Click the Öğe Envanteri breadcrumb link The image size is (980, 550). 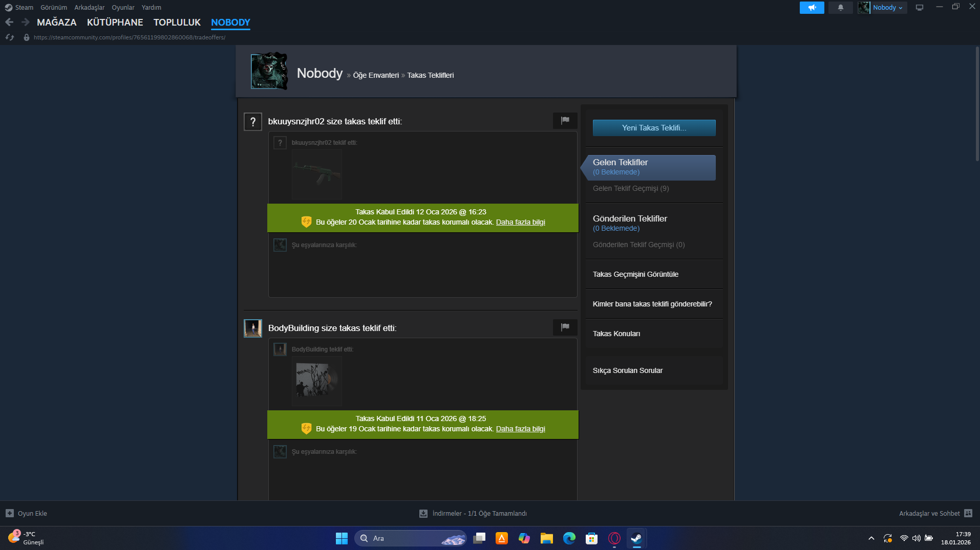coord(376,75)
